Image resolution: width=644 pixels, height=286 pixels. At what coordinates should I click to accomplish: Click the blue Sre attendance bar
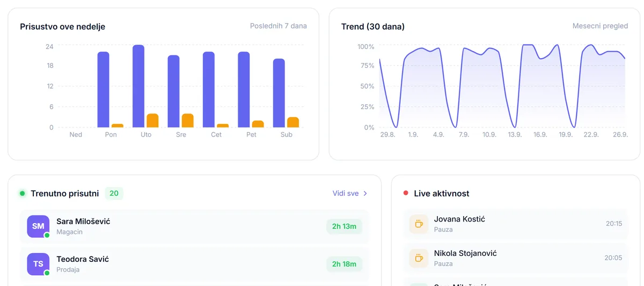point(173,91)
